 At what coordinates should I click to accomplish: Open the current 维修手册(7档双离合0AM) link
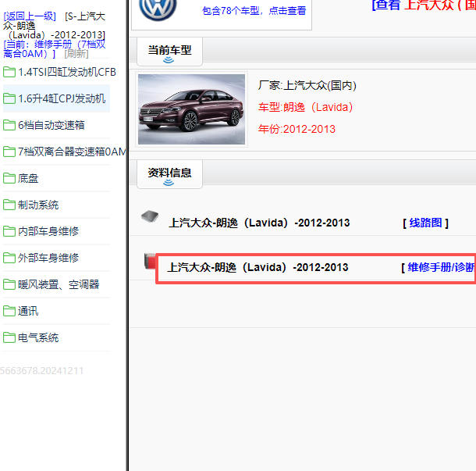55,49
